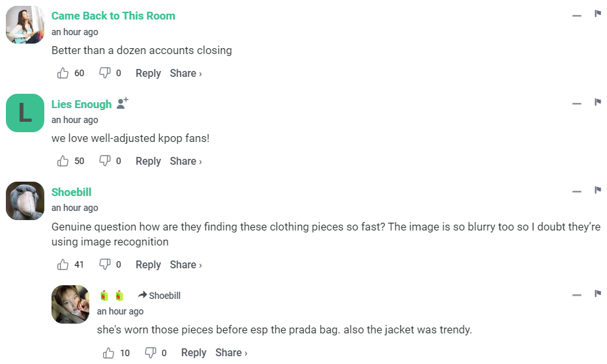The width and height of the screenshot is (607, 364).
Task: Open Shoebill's profile from username
Action: coord(71,192)
